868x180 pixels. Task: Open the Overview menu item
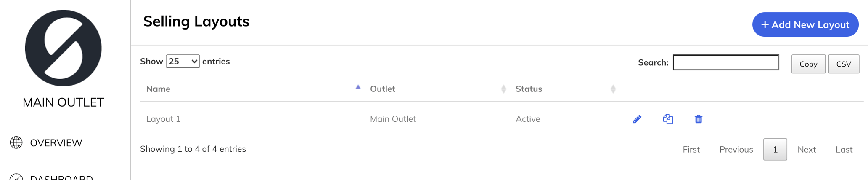click(56, 143)
